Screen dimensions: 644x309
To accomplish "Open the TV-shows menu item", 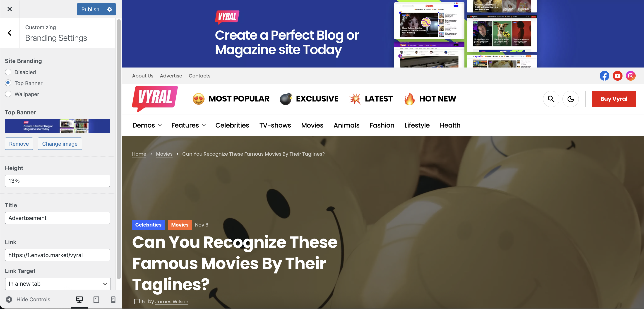I will 275,125.
